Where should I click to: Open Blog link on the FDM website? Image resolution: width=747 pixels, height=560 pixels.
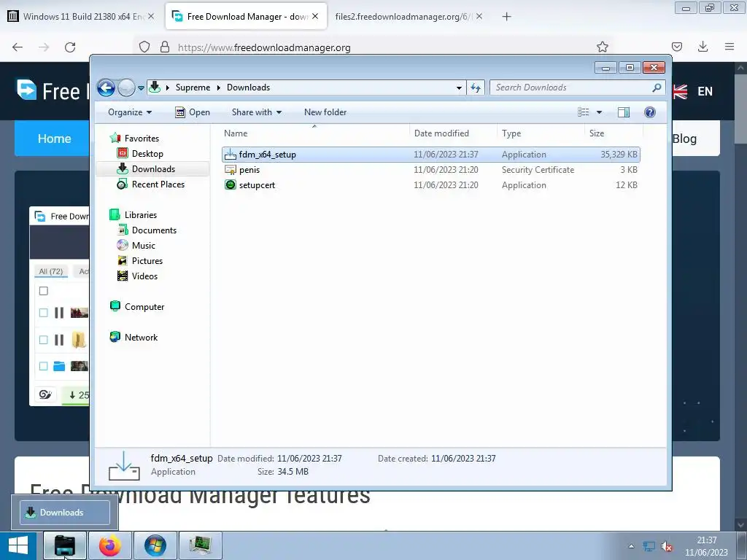684,139
